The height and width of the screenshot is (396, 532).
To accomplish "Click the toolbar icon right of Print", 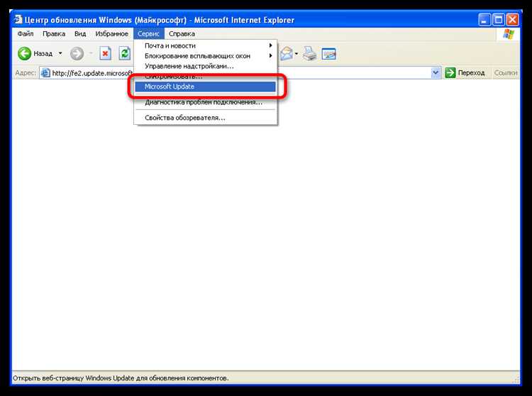I will coord(328,53).
